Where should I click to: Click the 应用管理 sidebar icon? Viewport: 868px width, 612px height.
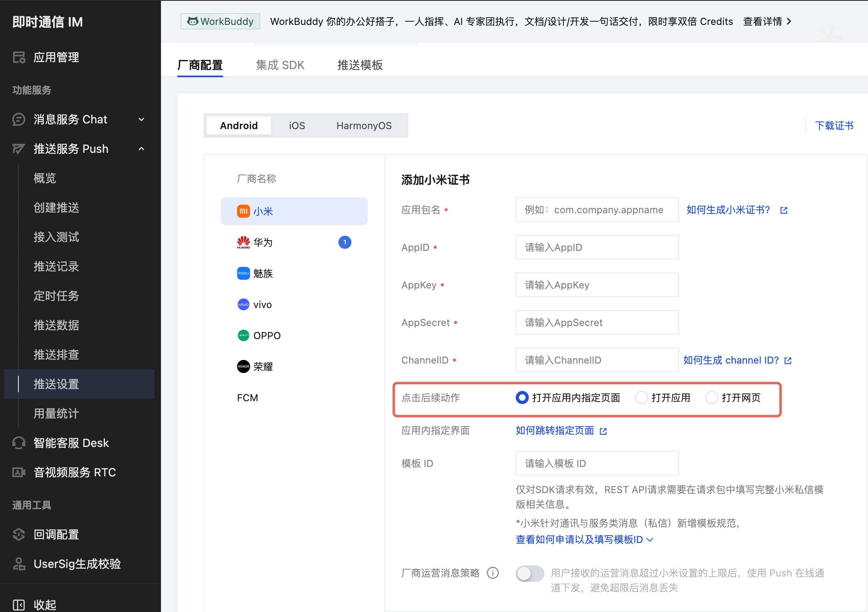tap(19, 57)
